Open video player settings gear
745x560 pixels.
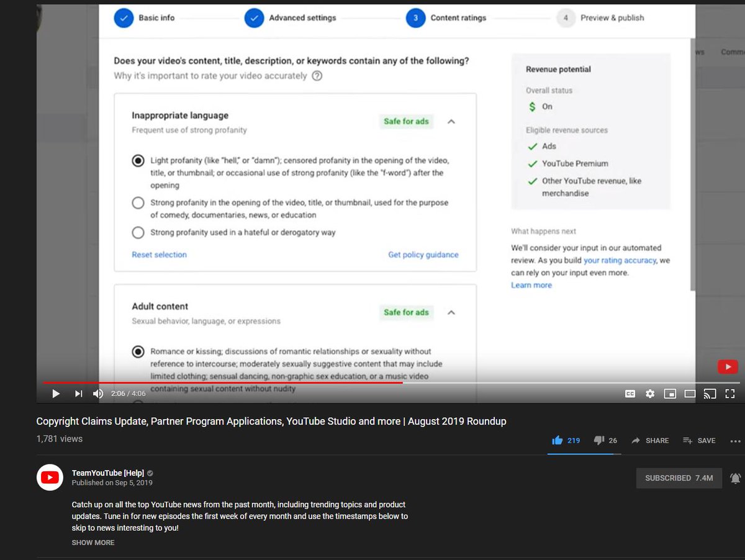(x=650, y=394)
